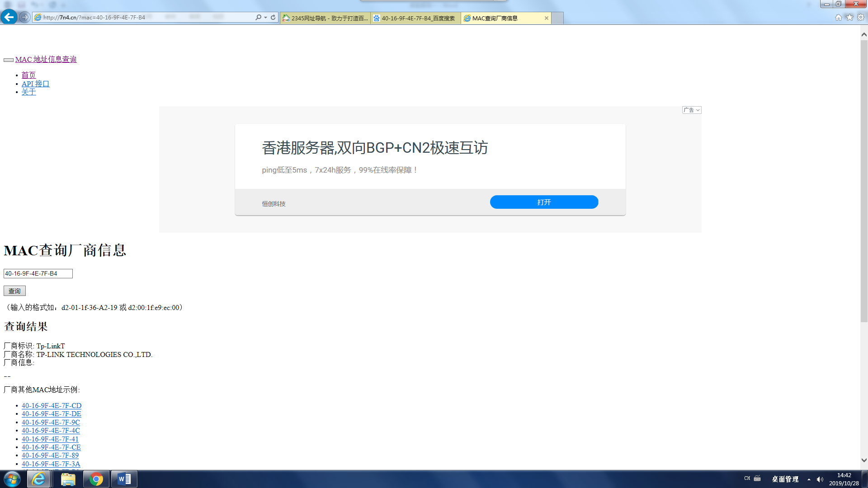Click the address bar search magnifier icon
Viewport: 868px width, 488px height.
[x=258, y=17]
